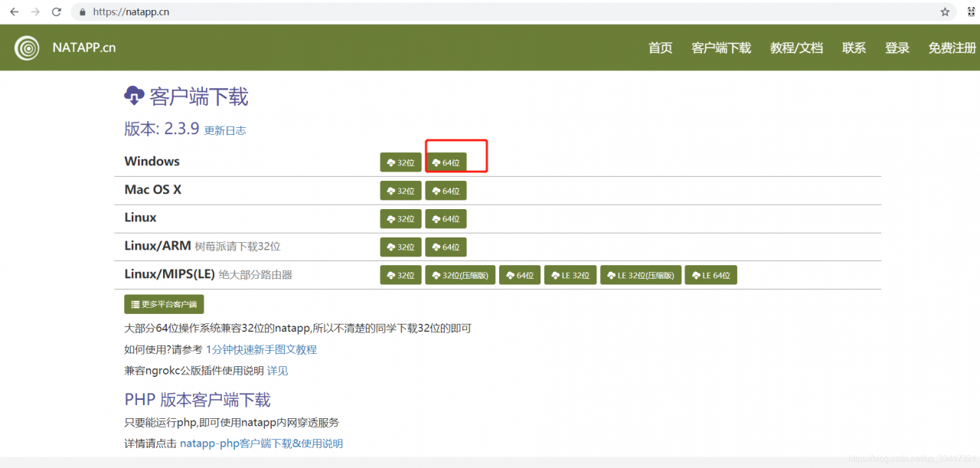This screenshot has width=980, height=468.
Task: Download the LE 32位(压缩版) client
Action: coord(641,275)
